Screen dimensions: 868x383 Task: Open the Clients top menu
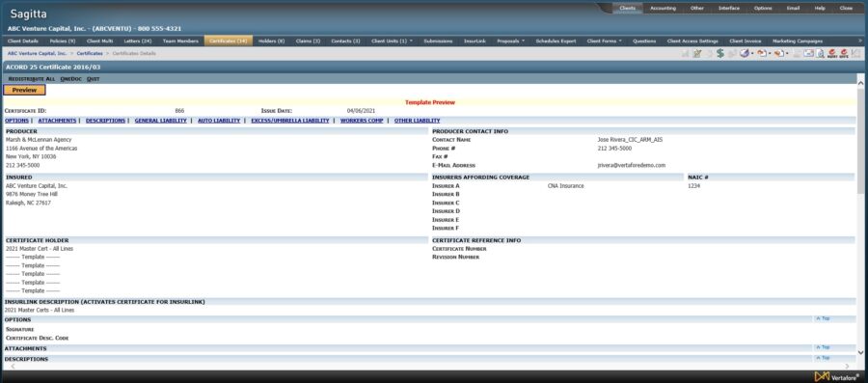(x=627, y=9)
